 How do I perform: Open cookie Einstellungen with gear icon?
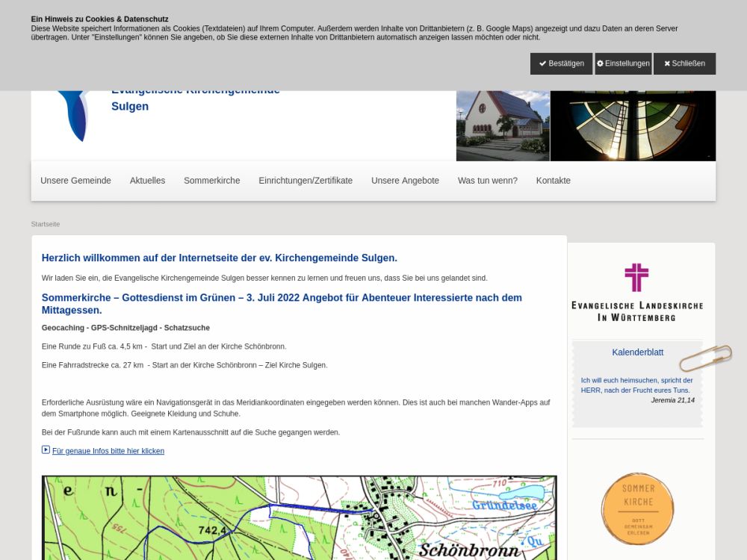pos(623,63)
